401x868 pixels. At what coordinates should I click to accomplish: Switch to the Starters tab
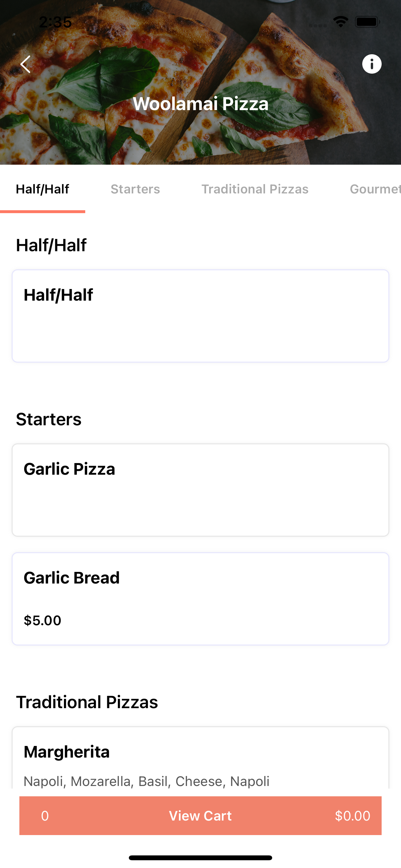click(x=135, y=189)
